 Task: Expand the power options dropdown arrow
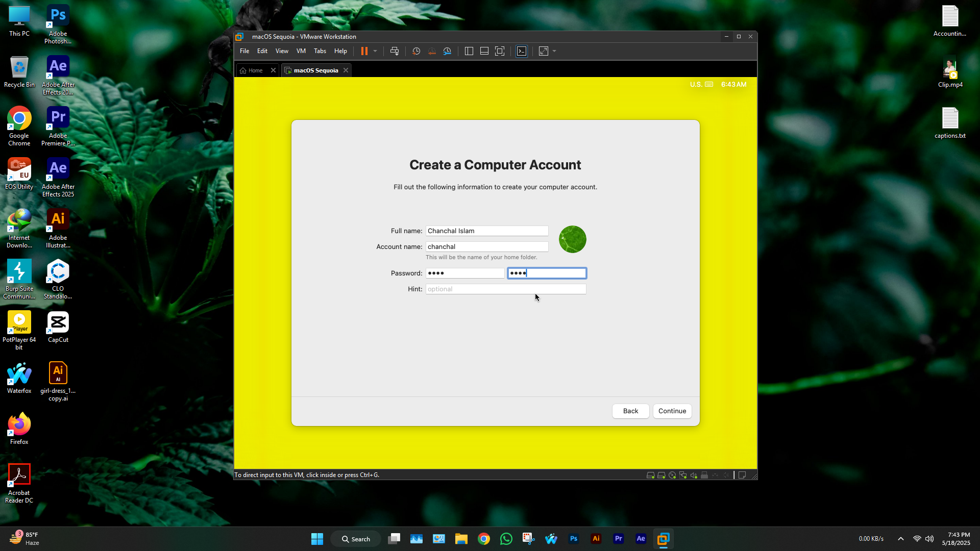(x=375, y=51)
